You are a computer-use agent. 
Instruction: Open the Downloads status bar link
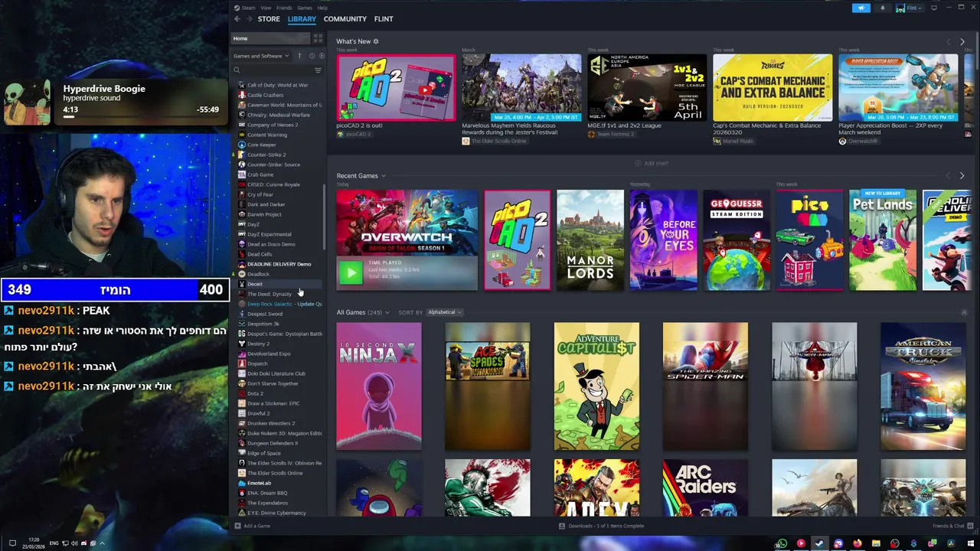point(602,526)
